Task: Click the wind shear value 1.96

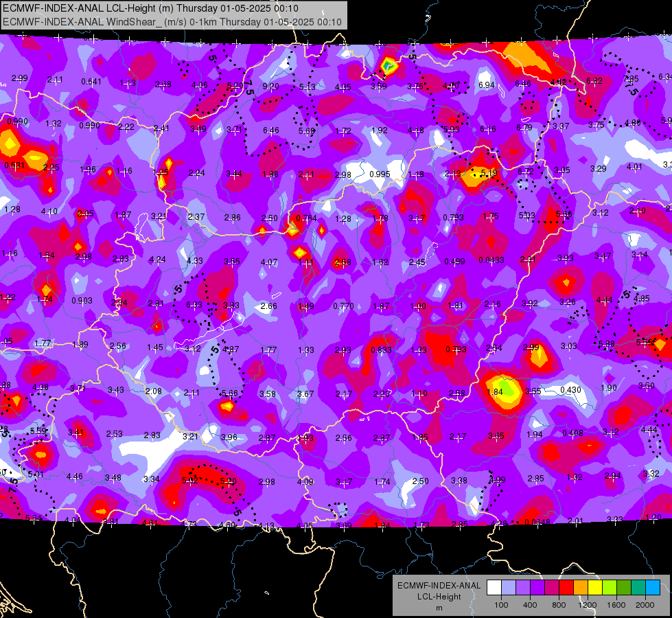Action: [x=88, y=170]
